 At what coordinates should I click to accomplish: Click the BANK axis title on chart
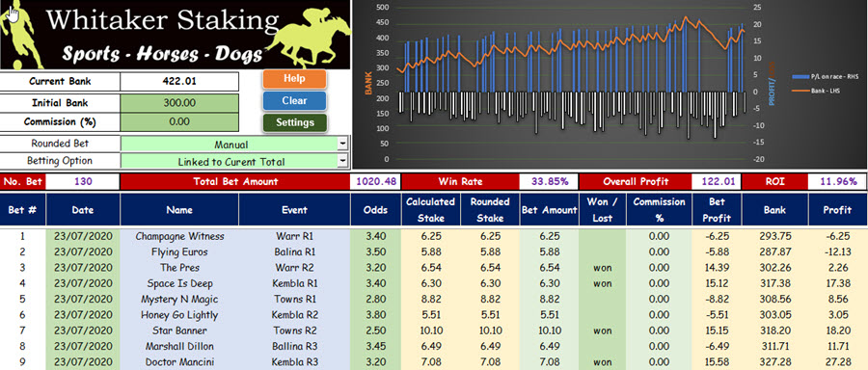(x=368, y=83)
